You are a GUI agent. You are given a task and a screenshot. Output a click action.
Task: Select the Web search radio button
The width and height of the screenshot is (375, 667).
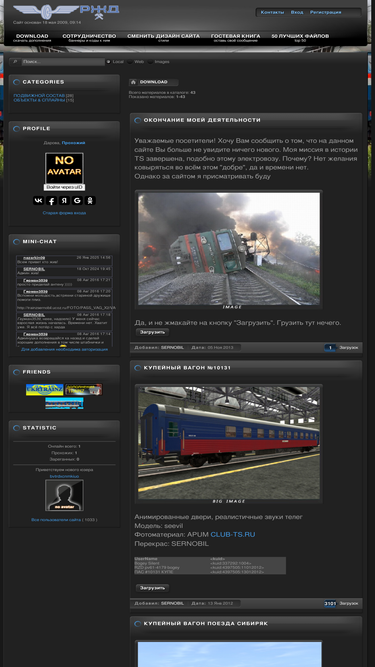130,62
